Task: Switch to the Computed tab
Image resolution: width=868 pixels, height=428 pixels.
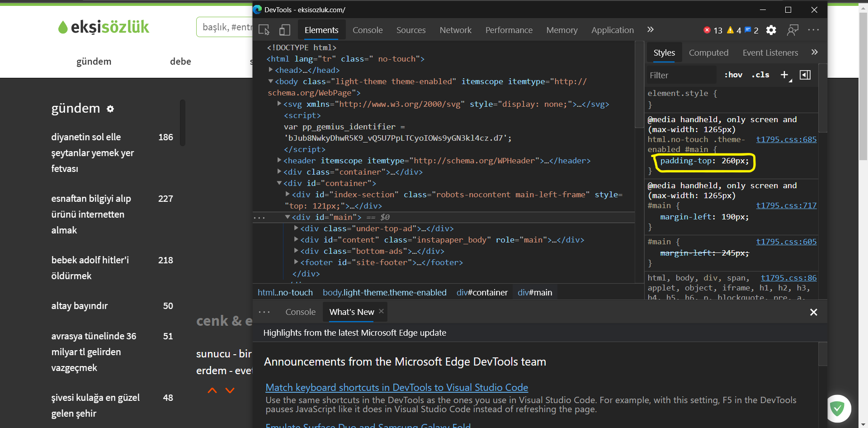Action: [x=708, y=52]
